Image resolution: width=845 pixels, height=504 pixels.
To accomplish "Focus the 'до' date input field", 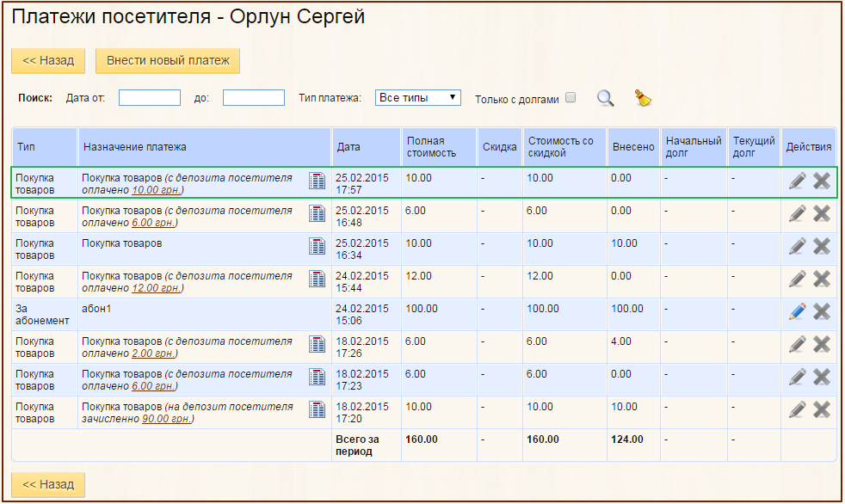I will tap(254, 98).
